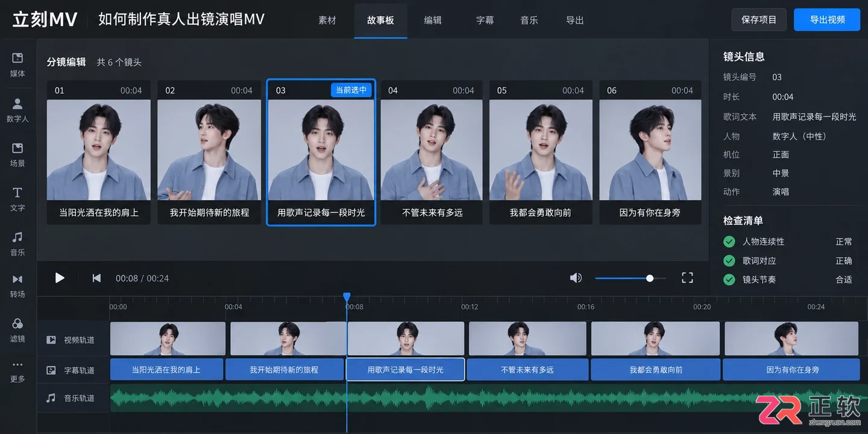The image size is (868, 434).
Task: Select subtitle clip 用歌声记录每一段时光 on timeline
Action: [x=405, y=370]
